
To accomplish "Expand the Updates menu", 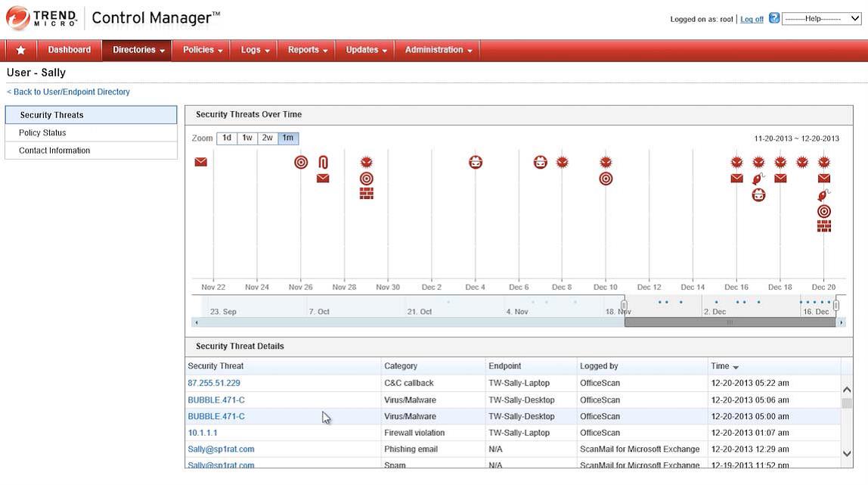I will [x=366, y=51].
